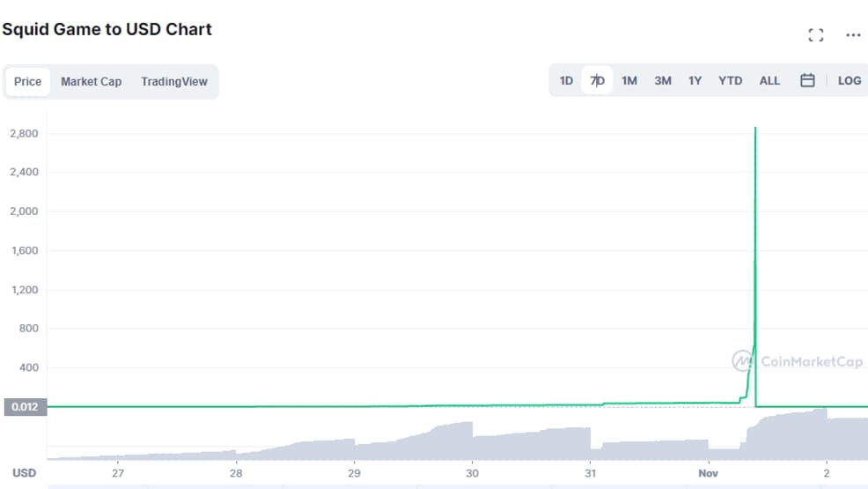Image resolution: width=868 pixels, height=489 pixels.
Task: Click the 30 date axis label
Action: 472,473
